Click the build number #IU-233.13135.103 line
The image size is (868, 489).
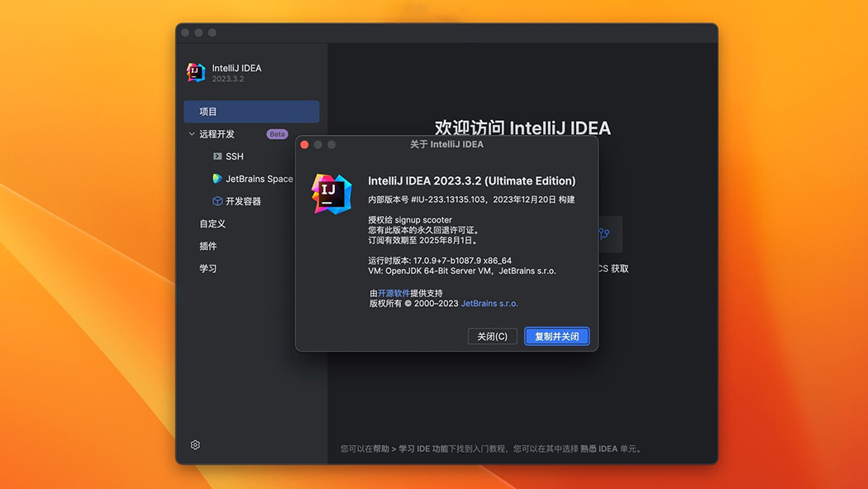[x=472, y=199]
